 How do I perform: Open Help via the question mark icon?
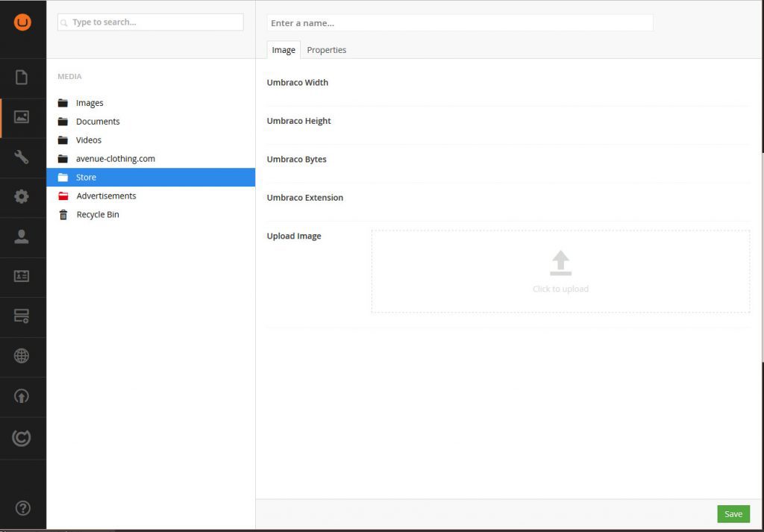point(23,507)
